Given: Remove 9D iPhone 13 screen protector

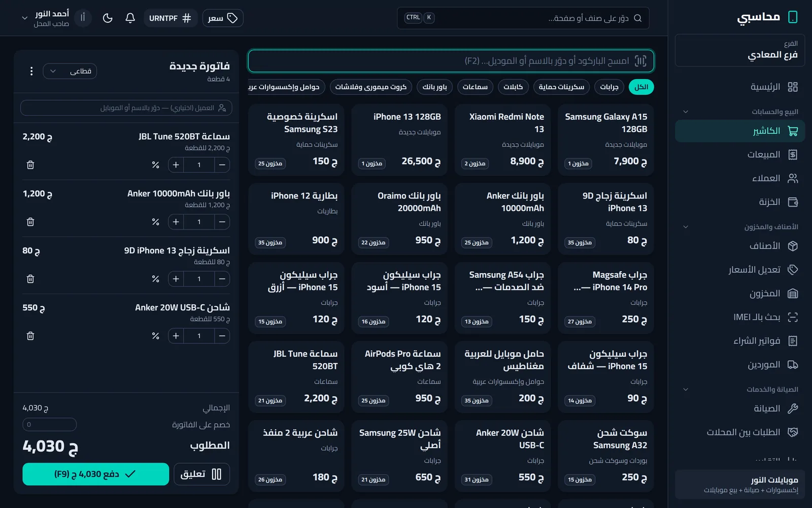Looking at the screenshot, I should coord(30,279).
